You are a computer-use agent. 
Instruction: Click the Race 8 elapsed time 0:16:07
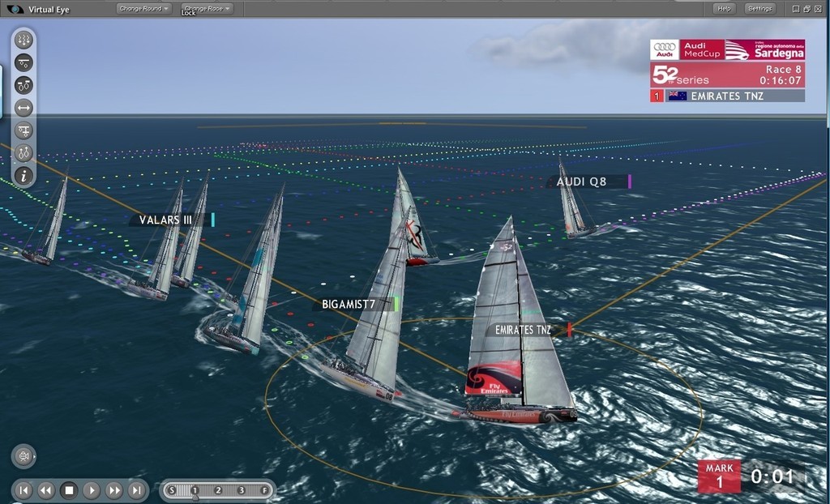click(781, 80)
